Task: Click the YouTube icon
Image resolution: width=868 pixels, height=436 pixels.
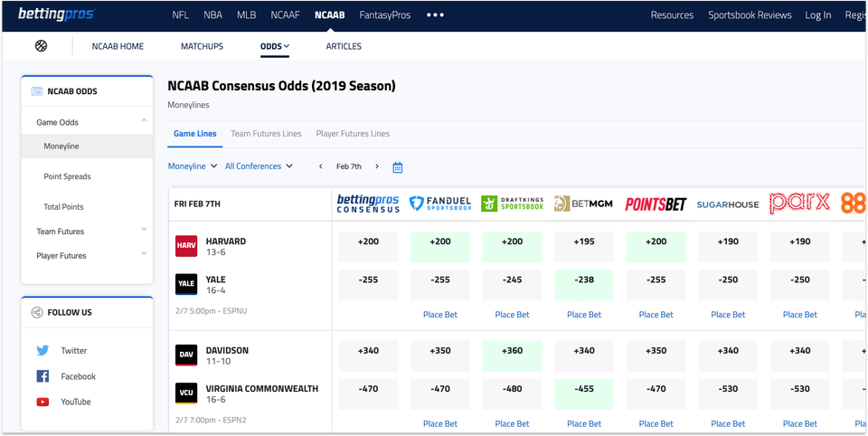Action: (x=42, y=403)
